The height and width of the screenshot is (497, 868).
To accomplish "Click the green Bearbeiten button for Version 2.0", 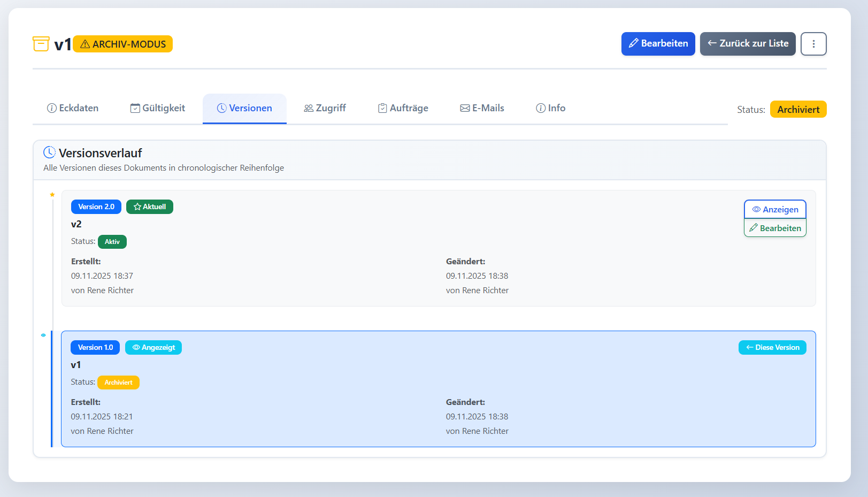I will click(775, 228).
